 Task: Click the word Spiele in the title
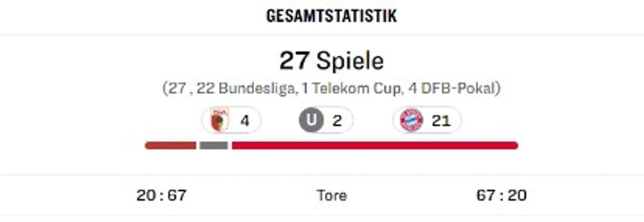pos(350,61)
